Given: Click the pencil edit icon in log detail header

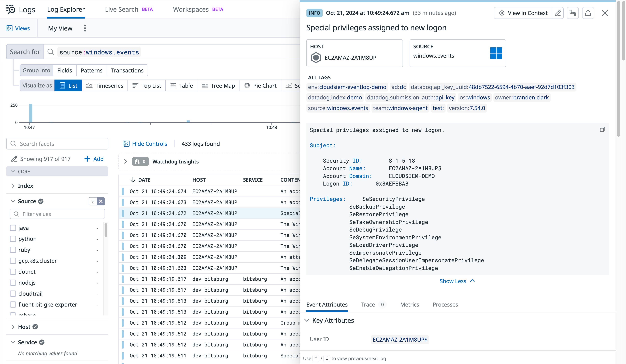Looking at the screenshot, I should tap(558, 13).
